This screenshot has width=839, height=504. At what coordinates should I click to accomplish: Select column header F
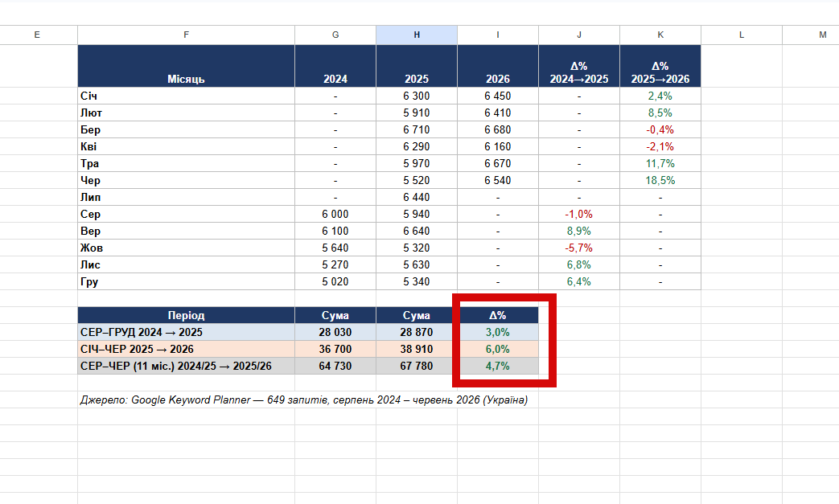pos(186,35)
